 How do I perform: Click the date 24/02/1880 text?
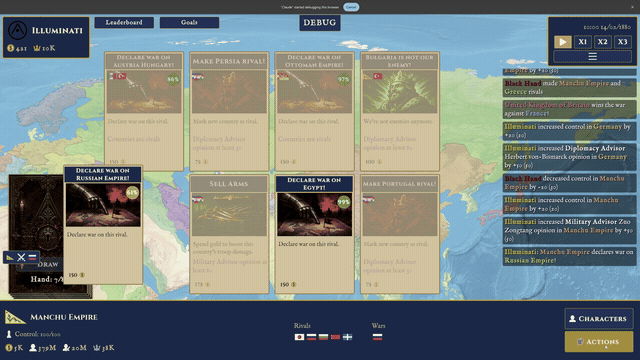pos(616,27)
